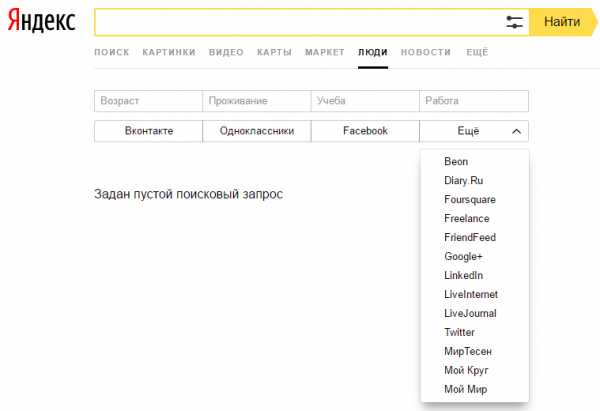Select the Люди tab
This screenshot has height=411, width=600.
tap(373, 52)
